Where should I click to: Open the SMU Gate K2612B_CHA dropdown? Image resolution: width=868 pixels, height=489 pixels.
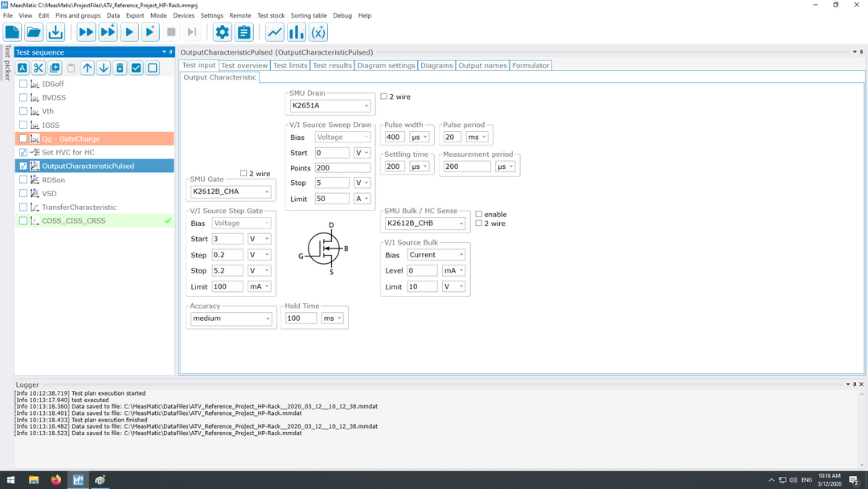pos(231,191)
